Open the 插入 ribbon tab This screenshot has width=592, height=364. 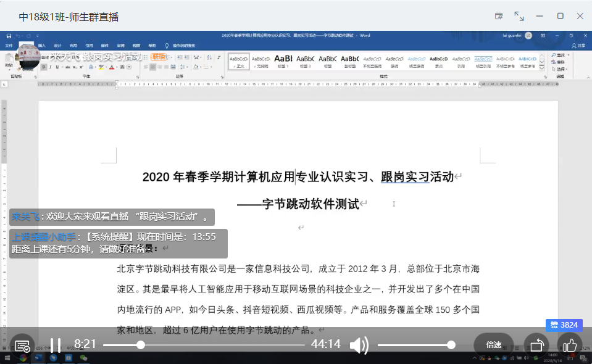pyautogui.click(x=41, y=46)
